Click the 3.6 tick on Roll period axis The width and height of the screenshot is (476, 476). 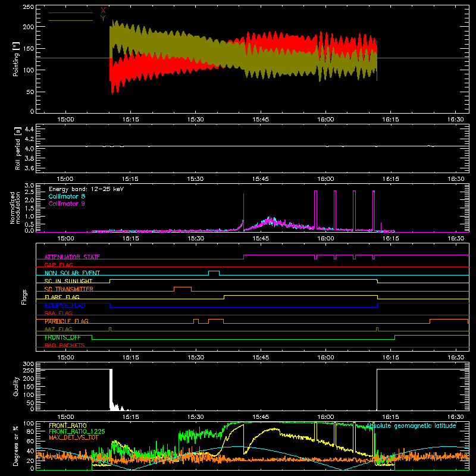[x=29, y=168]
